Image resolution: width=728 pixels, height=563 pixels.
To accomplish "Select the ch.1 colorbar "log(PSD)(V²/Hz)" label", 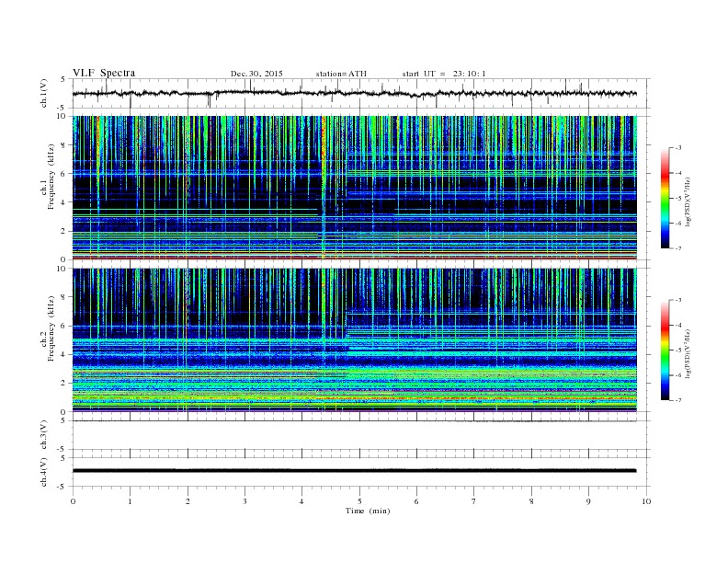I will tap(688, 202).
